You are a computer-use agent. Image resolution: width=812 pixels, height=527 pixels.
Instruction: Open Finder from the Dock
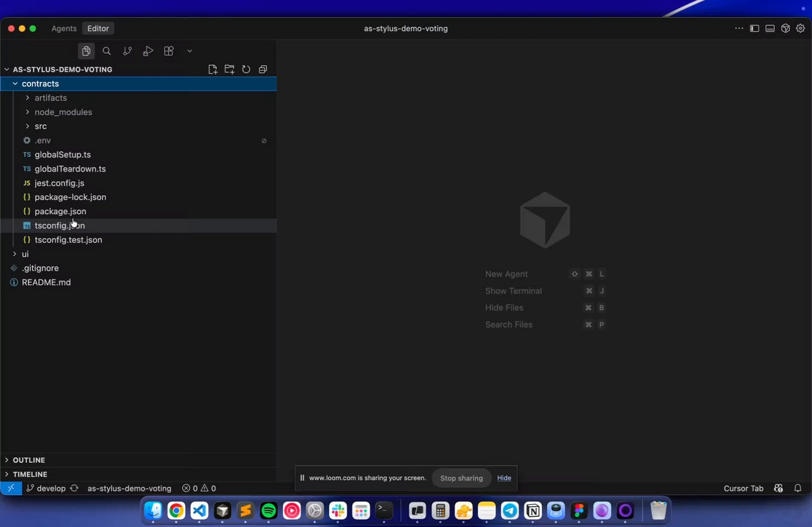(x=153, y=510)
